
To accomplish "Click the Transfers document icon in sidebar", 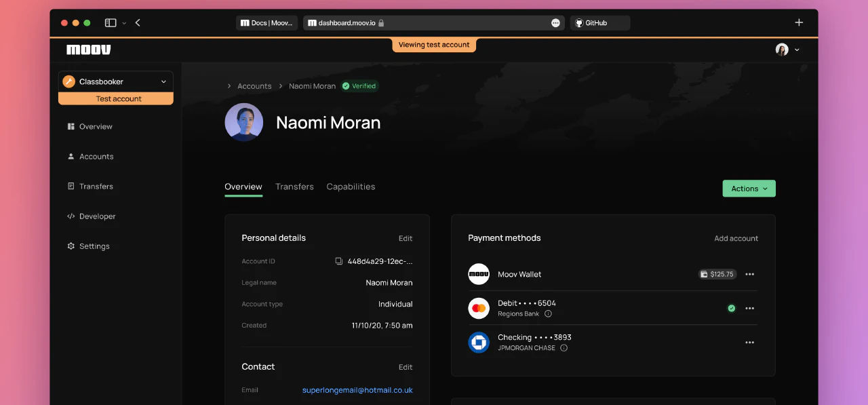I will pyautogui.click(x=71, y=187).
